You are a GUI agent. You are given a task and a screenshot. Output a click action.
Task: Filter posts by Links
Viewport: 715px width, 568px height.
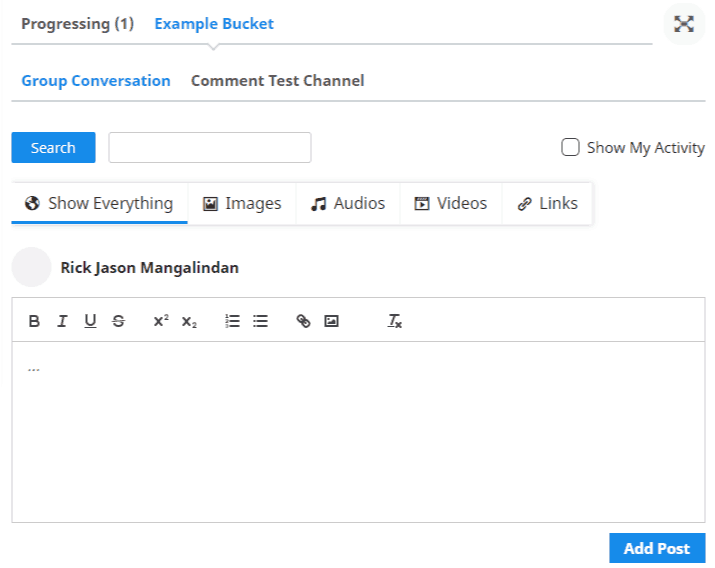coord(547,203)
